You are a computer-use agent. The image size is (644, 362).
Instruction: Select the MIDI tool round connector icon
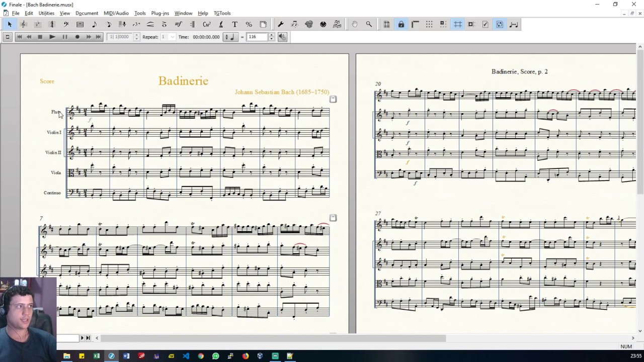click(x=323, y=24)
